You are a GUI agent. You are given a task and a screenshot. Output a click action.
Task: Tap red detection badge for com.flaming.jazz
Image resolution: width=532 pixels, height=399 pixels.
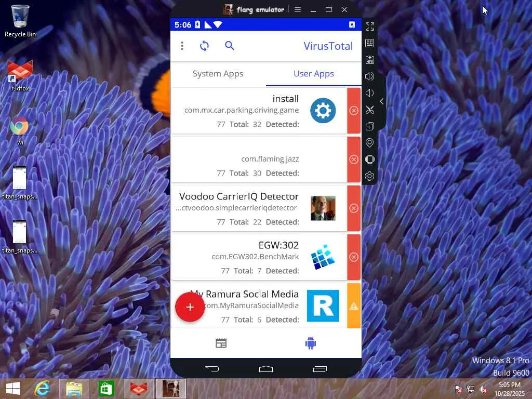353,159
